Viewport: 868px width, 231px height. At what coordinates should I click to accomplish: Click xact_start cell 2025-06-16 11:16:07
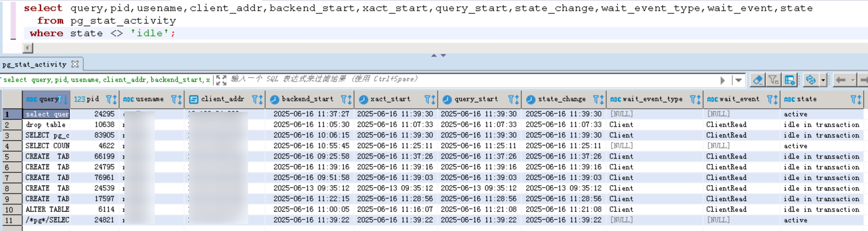(395, 209)
